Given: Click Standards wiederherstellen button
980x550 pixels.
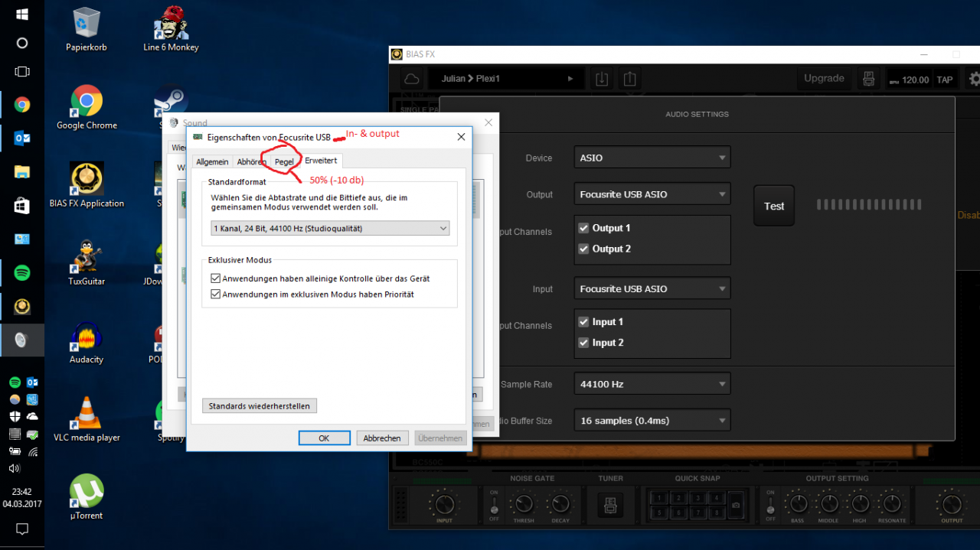Looking at the screenshot, I should (x=260, y=405).
